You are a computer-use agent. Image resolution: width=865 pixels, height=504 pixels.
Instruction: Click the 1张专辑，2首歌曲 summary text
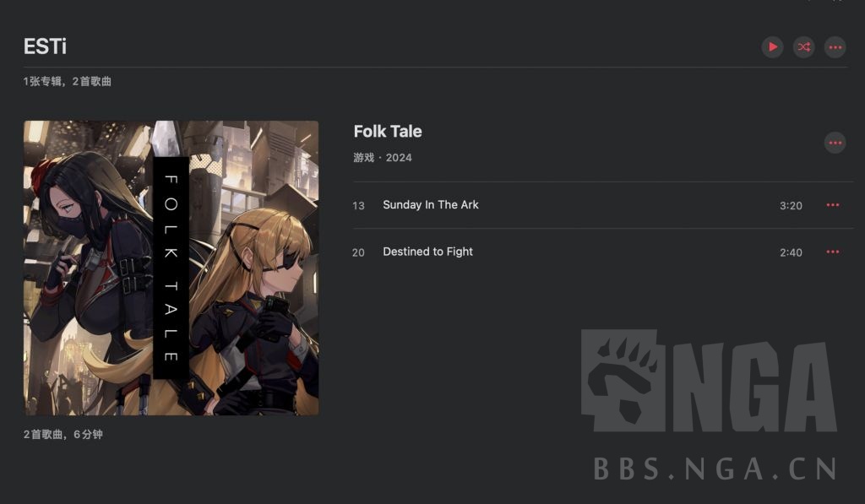click(x=68, y=82)
